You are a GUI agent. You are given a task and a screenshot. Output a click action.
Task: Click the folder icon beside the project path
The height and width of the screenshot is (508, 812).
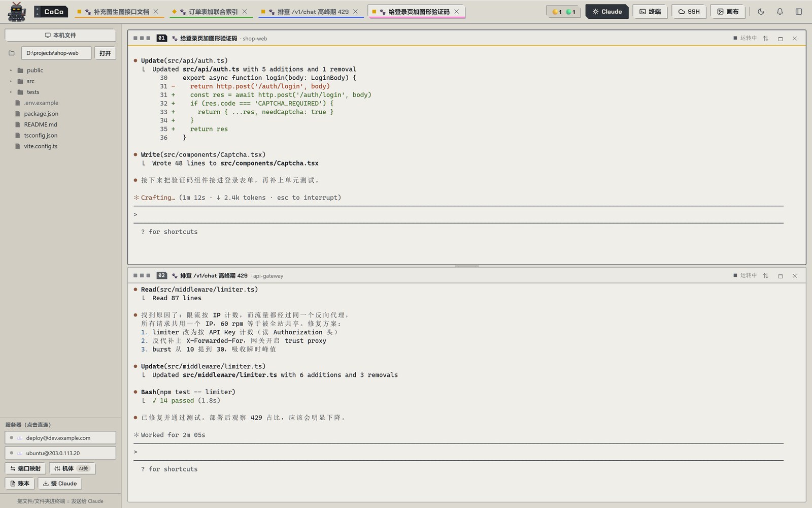click(x=12, y=53)
